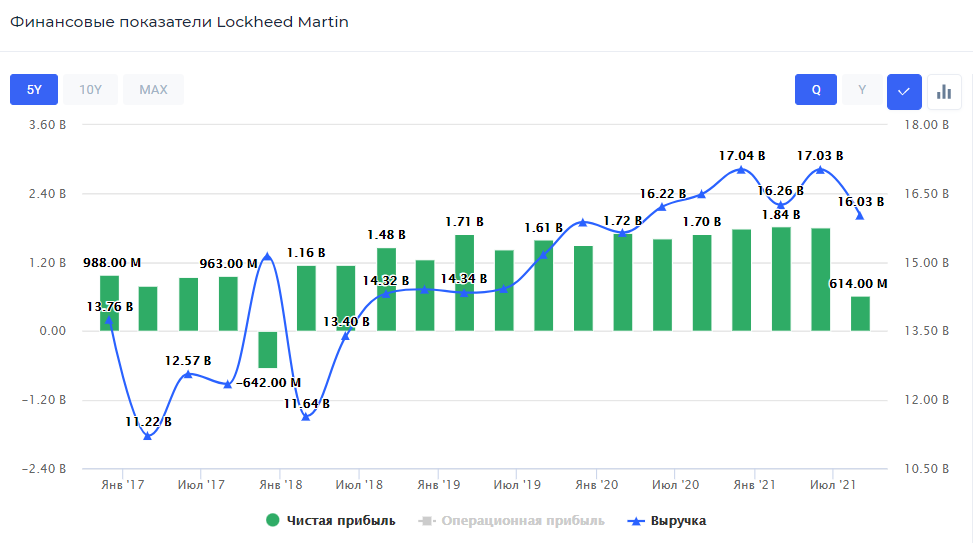
Task: Select the 5Y time range button
Action: point(34,89)
